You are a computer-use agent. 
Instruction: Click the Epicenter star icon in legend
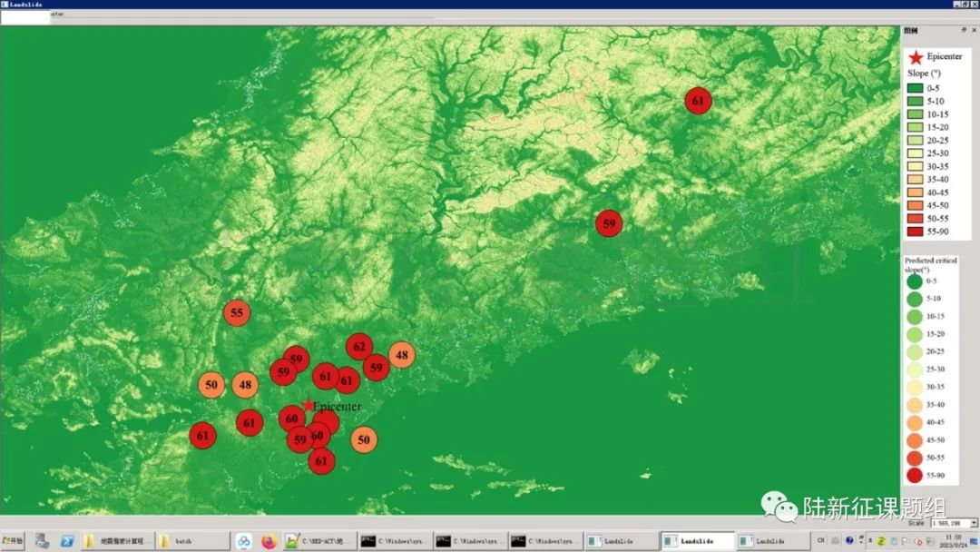click(916, 56)
